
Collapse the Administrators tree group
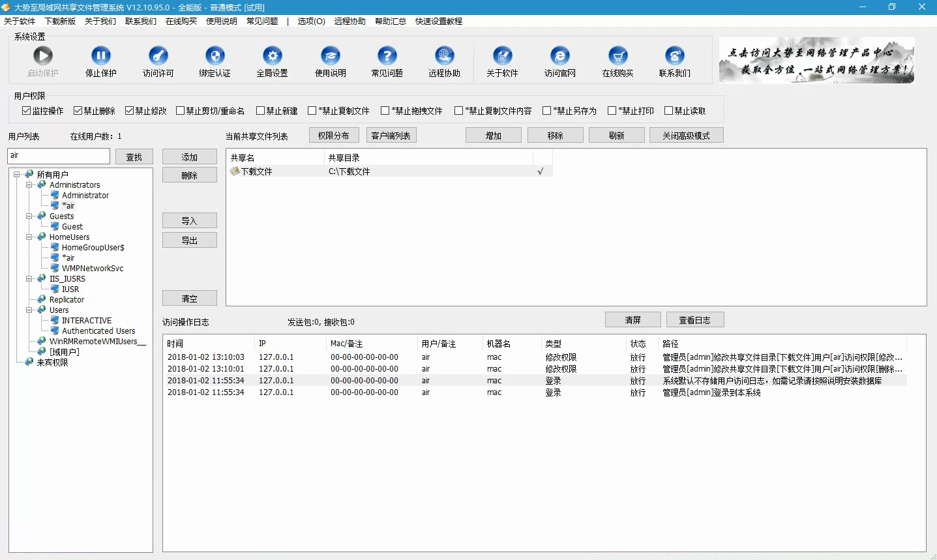(x=29, y=185)
